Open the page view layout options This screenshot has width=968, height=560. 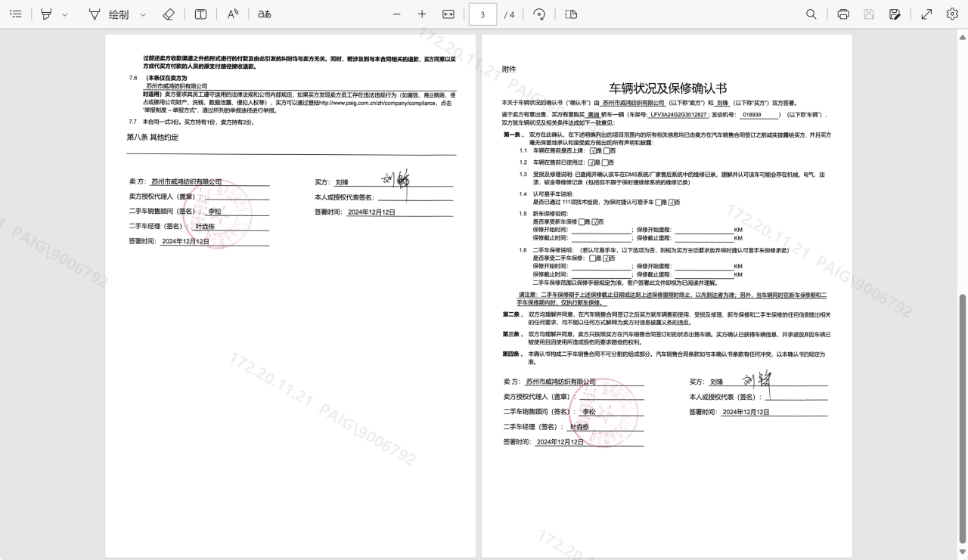pyautogui.click(x=571, y=14)
